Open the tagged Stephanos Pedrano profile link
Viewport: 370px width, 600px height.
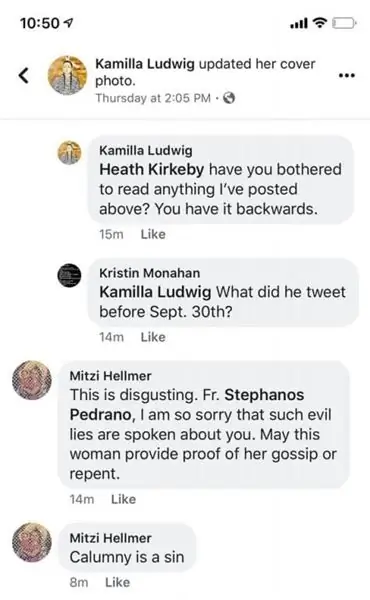click(187, 405)
